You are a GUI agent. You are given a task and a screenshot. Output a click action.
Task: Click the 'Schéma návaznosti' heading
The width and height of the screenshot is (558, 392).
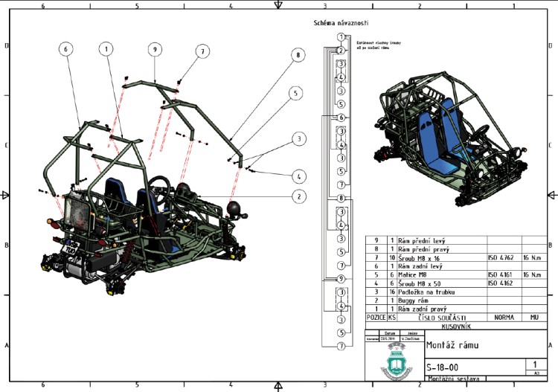341,24
